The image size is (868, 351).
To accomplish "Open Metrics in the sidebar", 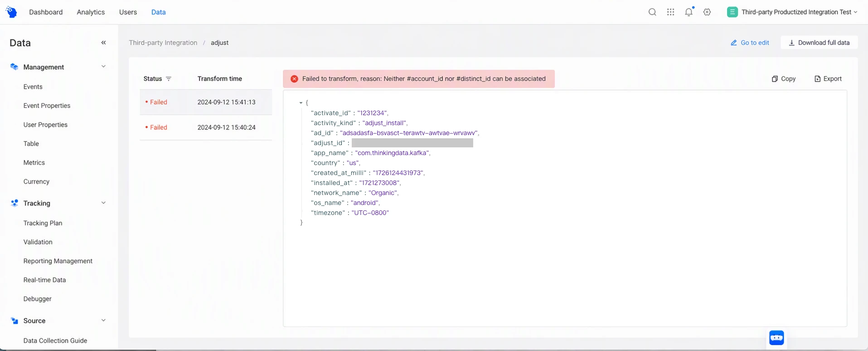I will (x=34, y=162).
